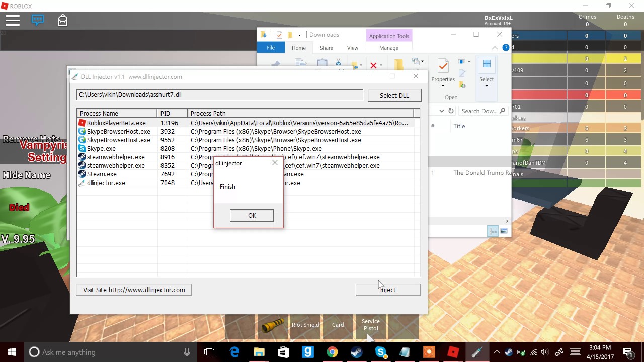
Task: Click Properties checkmark icon in Explorer title bar
Action: click(x=279, y=35)
